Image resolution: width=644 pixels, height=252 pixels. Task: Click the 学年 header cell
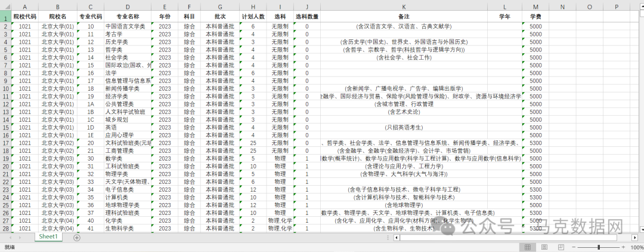tap(505, 17)
